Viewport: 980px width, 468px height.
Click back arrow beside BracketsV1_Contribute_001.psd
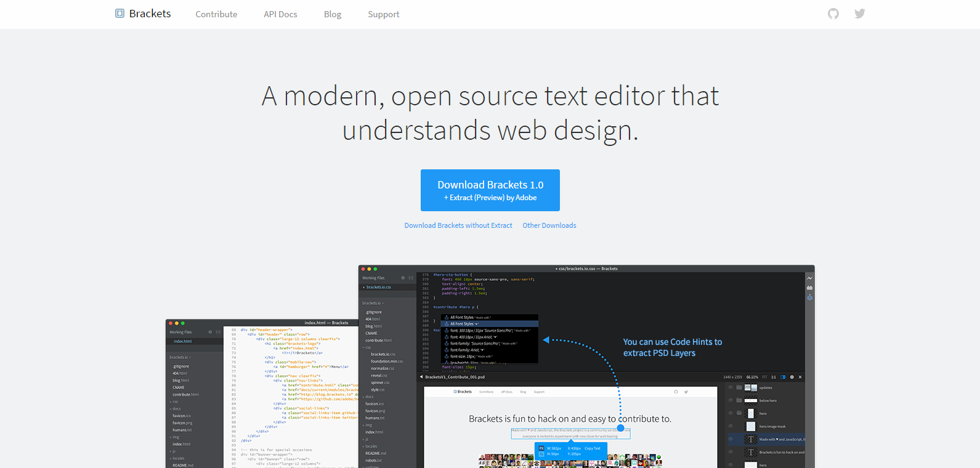(x=421, y=377)
